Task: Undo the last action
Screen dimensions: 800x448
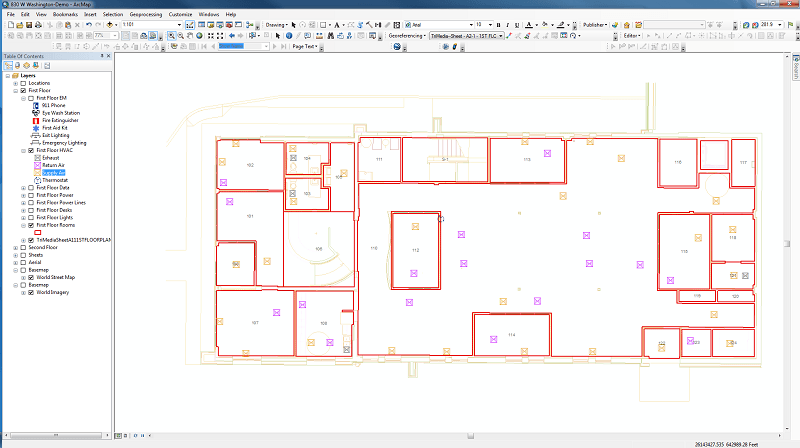Action: click(x=89, y=24)
